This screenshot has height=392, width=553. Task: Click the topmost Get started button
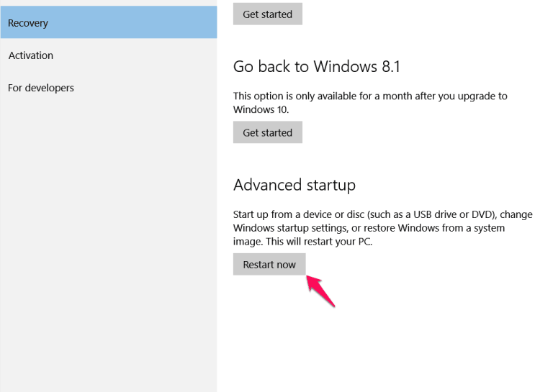click(268, 14)
